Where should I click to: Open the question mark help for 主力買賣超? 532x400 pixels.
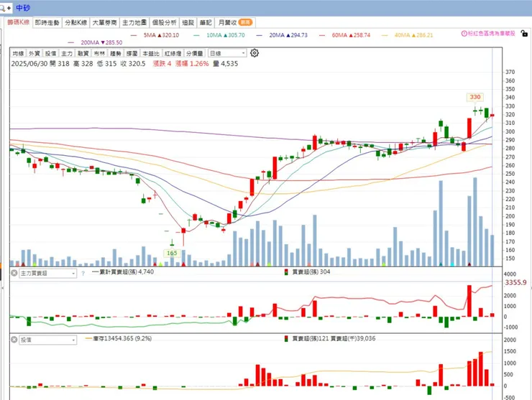pos(83,273)
